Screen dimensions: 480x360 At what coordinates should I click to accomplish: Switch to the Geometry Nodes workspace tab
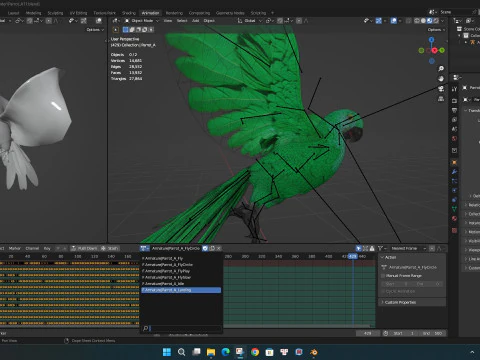[x=230, y=13]
